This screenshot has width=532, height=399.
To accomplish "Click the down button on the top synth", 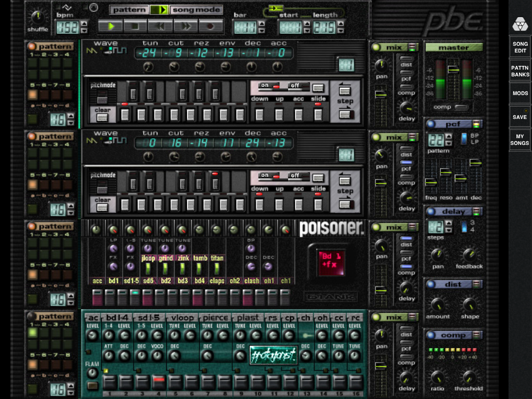I will (x=260, y=114).
